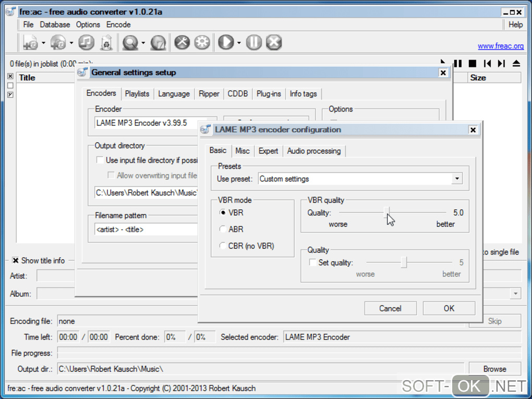
Task: Toggle the Show title info checkbox
Action: (16, 260)
